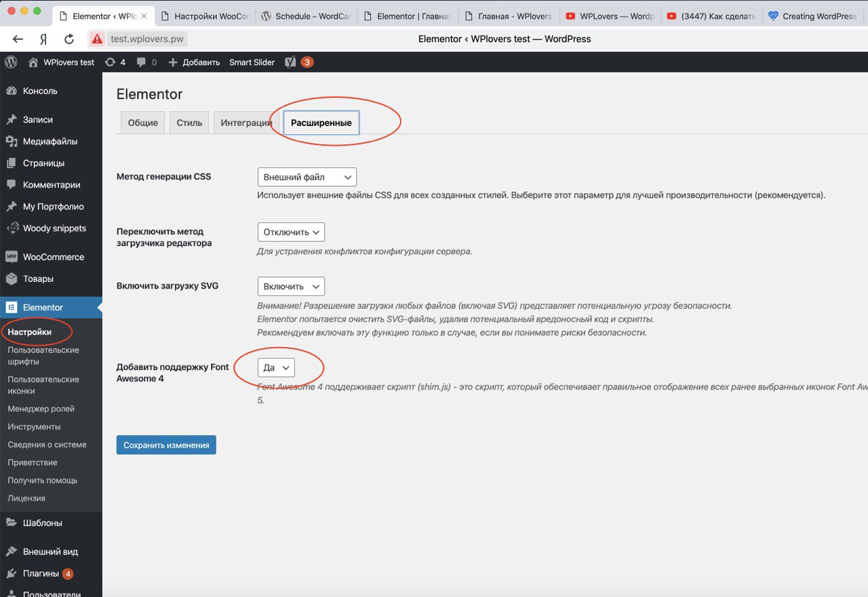Click the Elementor E icon in sidebar
Image resolution: width=868 pixels, height=597 pixels.
coord(11,307)
